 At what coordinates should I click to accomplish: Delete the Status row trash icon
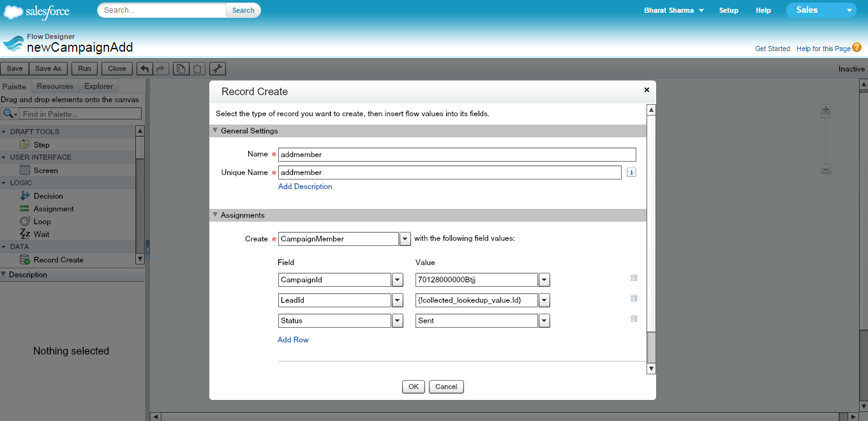click(634, 319)
